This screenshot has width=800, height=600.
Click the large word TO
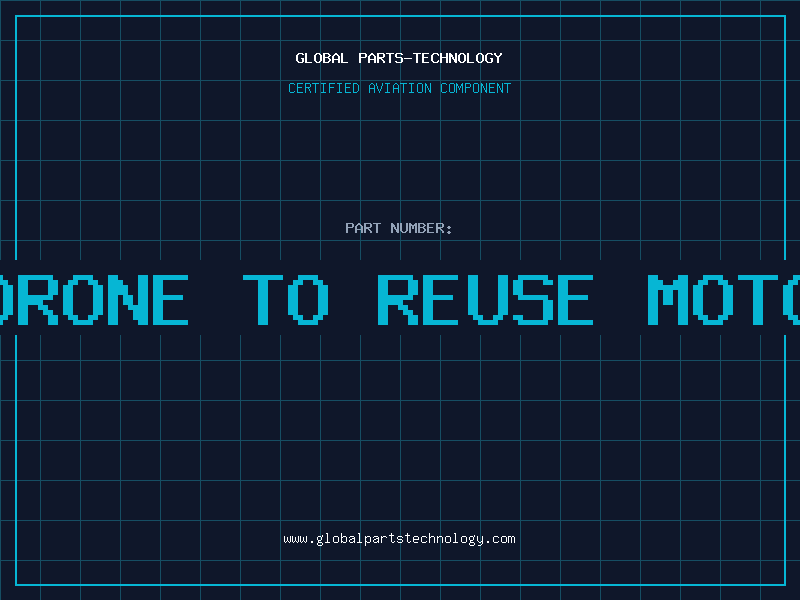click(286, 299)
